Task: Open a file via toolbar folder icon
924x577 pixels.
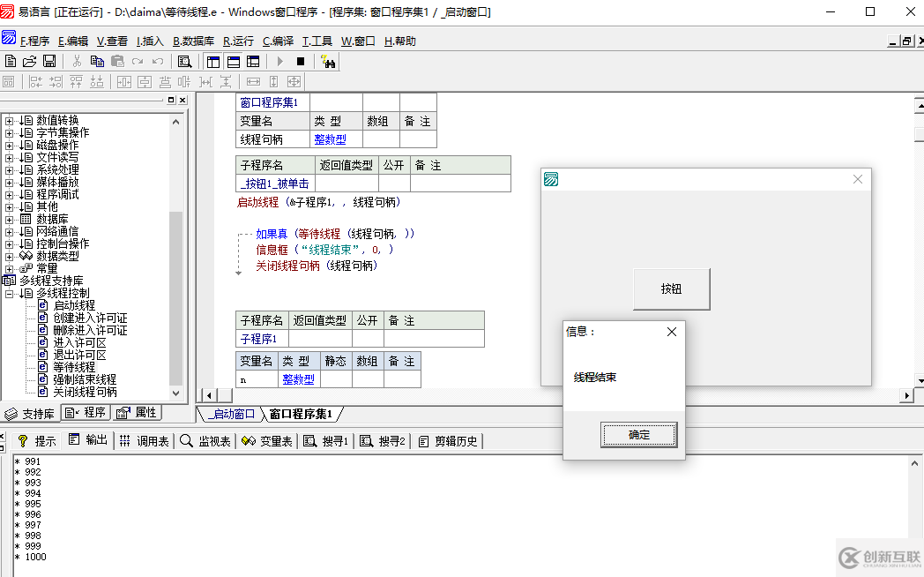Action: click(30, 61)
